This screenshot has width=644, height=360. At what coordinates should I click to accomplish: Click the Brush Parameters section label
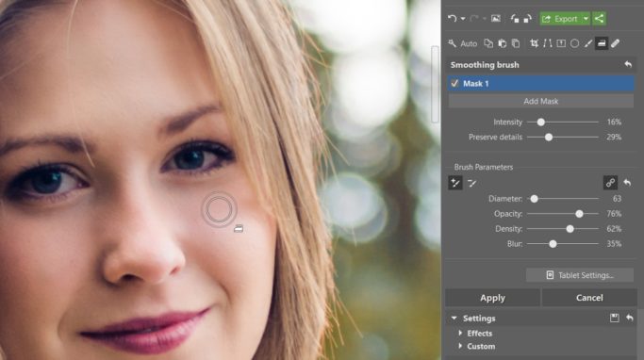coord(484,167)
